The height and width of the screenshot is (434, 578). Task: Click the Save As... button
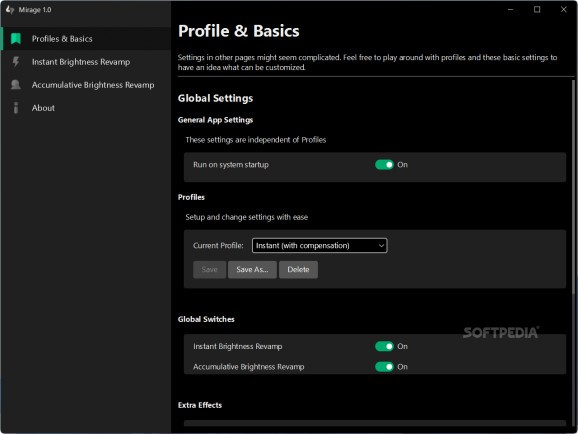point(252,270)
